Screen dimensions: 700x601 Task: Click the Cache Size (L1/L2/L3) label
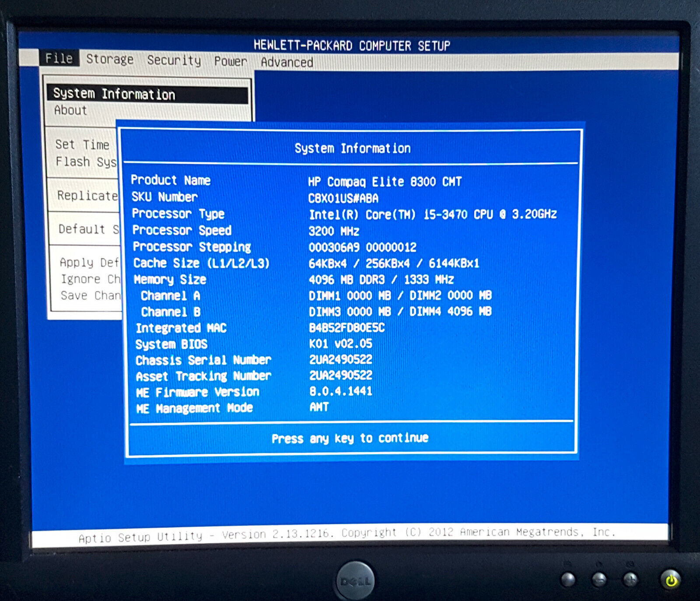pos(201,263)
